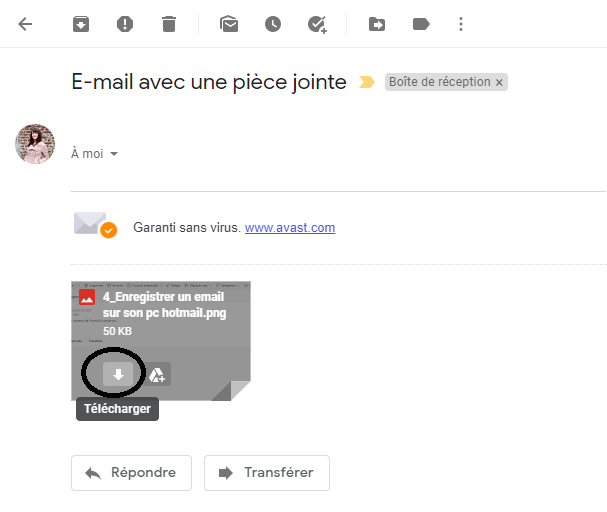Remove the Boîte de réception label

coord(499,82)
